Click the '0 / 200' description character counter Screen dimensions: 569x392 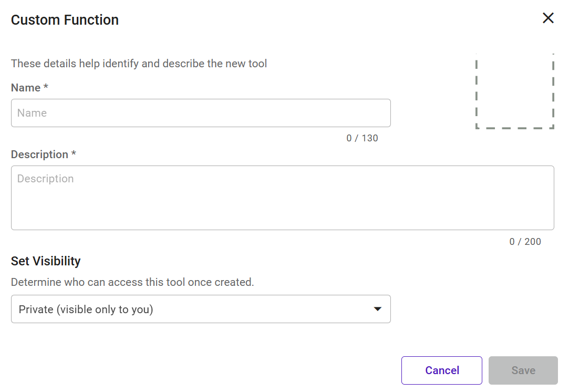(525, 242)
